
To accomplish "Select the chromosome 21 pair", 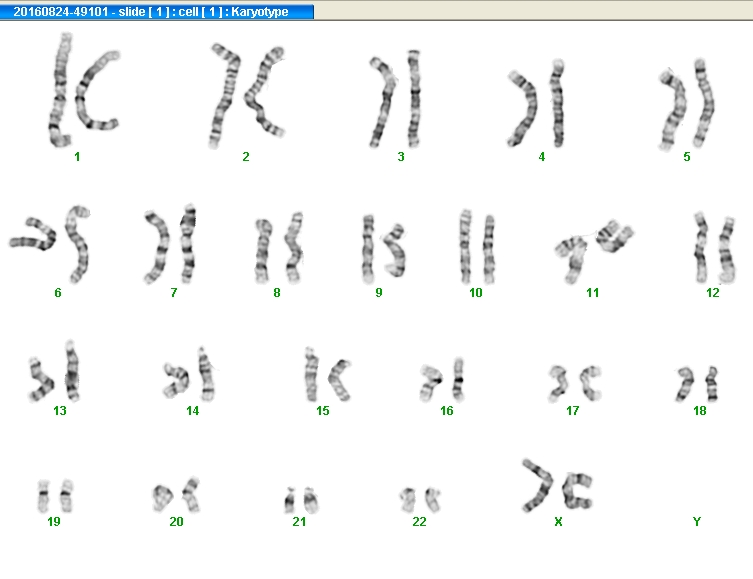I will [301, 500].
